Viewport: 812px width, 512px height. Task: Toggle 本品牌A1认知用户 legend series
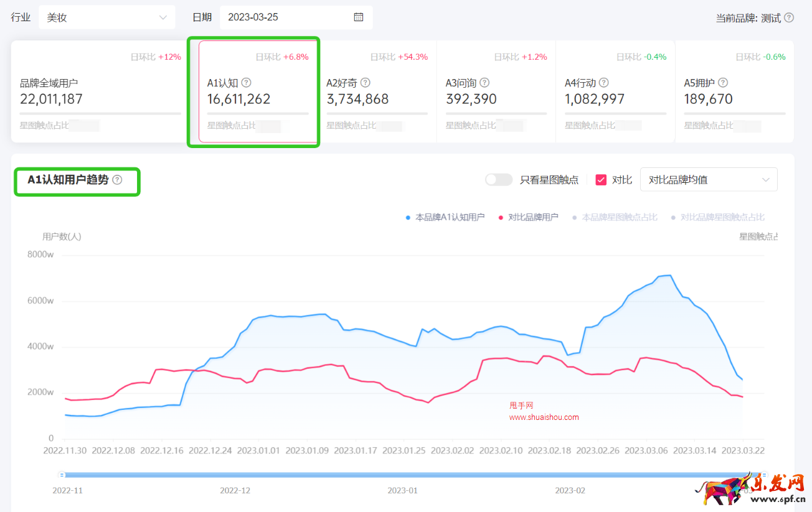[445, 217]
